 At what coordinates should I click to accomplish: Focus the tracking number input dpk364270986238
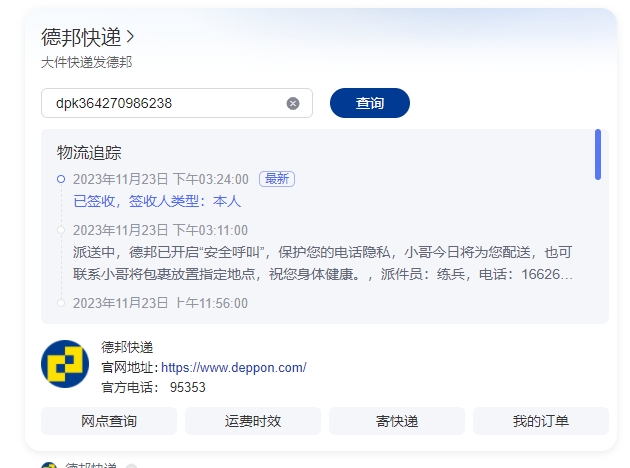(177, 103)
